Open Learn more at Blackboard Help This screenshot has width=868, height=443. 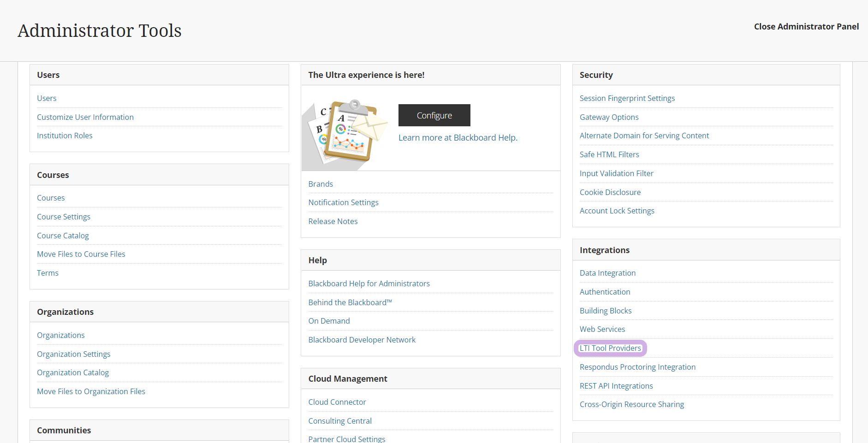pyautogui.click(x=458, y=138)
